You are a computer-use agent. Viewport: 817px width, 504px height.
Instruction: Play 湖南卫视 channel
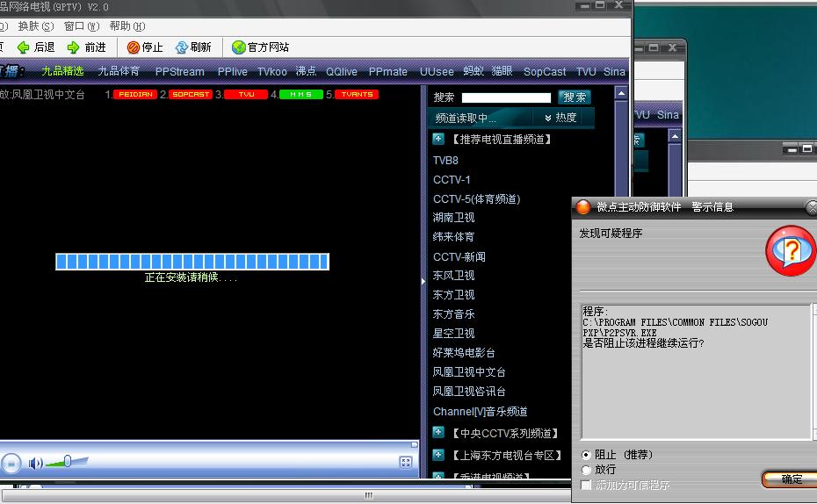point(454,218)
